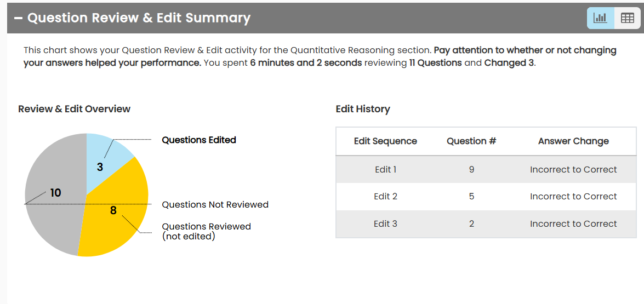Switch to the bar chart view
The image size is (644, 304).
tap(601, 18)
